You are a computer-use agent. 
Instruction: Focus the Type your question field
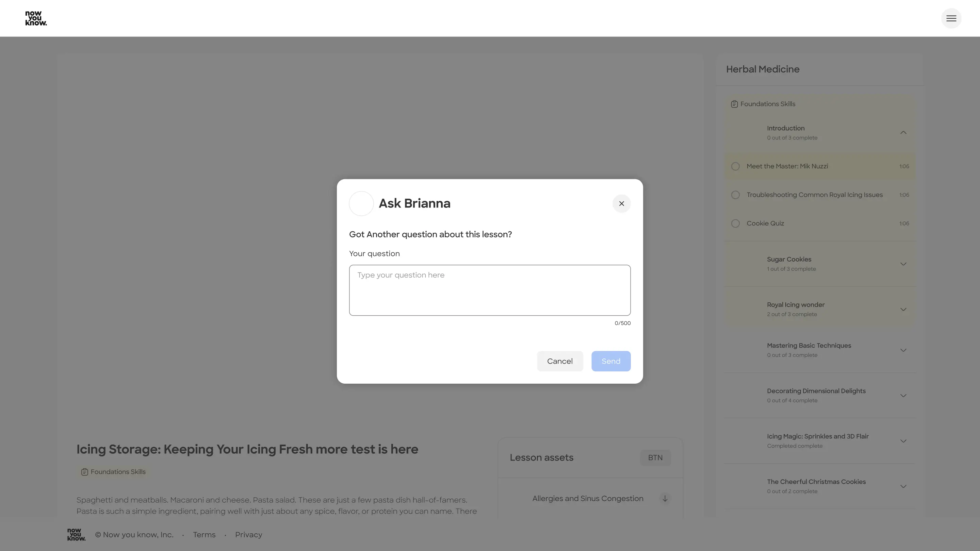coord(490,290)
